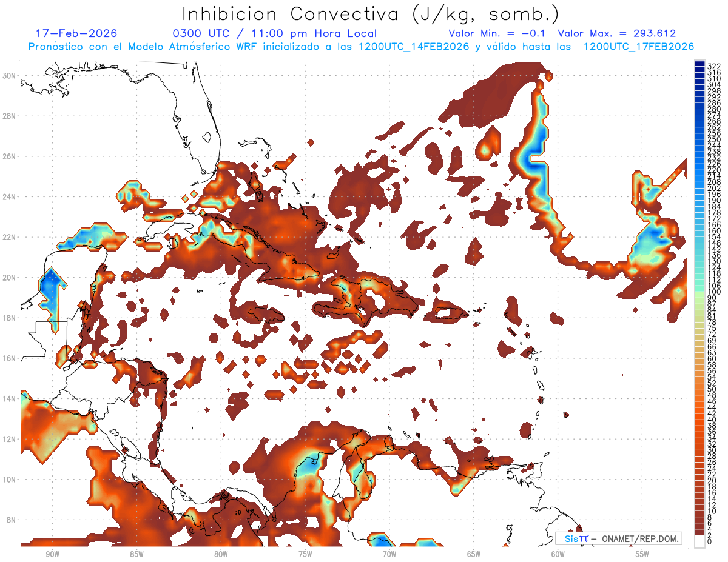Click the '30N' latitude label
This screenshot has width=728, height=562.
[x=9, y=76]
